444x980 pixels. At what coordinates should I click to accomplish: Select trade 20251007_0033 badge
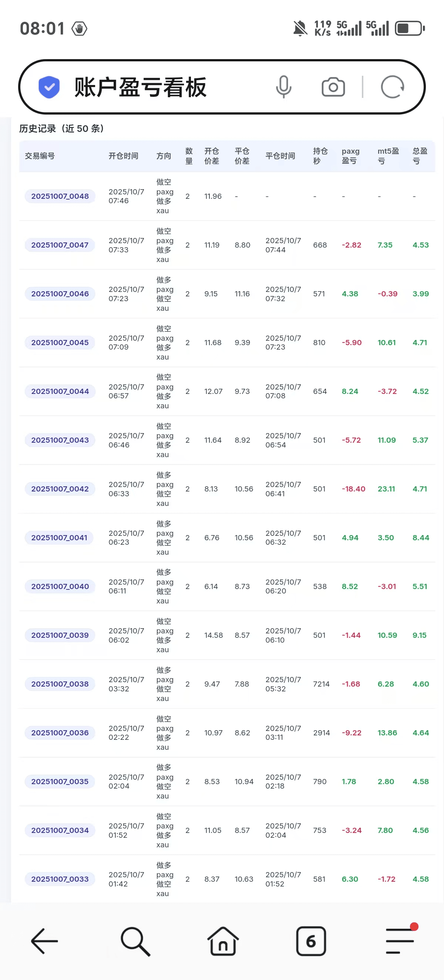60,879
